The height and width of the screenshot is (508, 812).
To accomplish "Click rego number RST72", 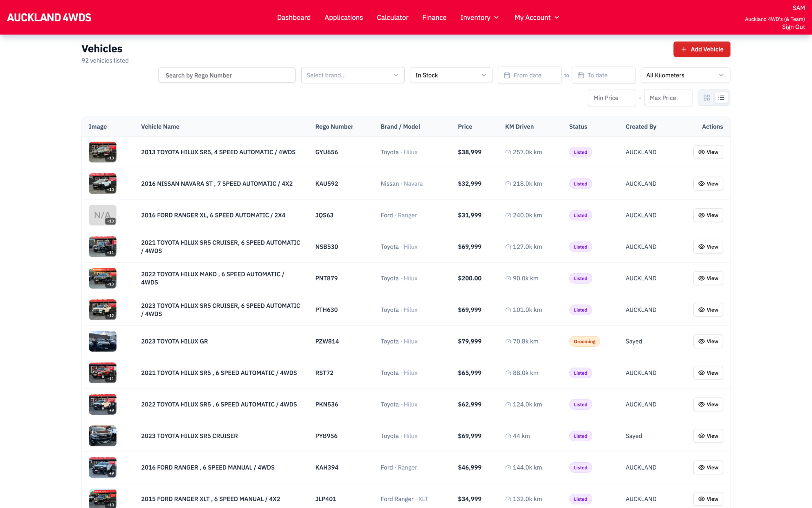I will coord(324,373).
